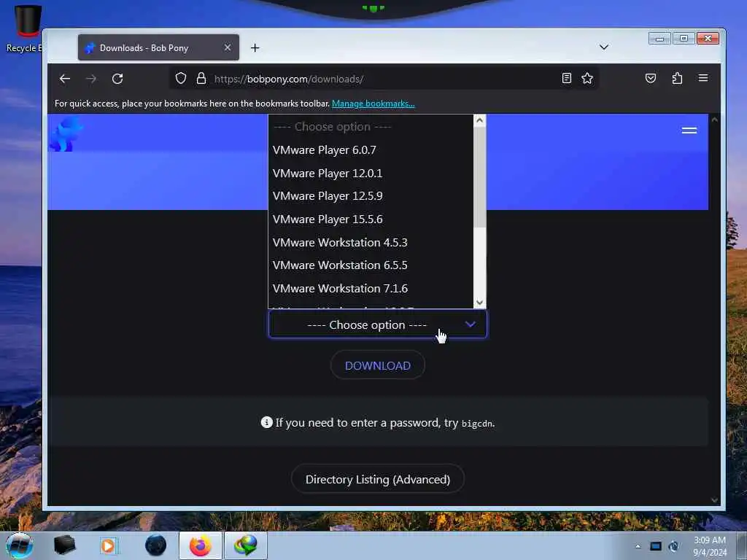
Task: Select VMware Player 6.0.7
Action: click(x=371, y=150)
